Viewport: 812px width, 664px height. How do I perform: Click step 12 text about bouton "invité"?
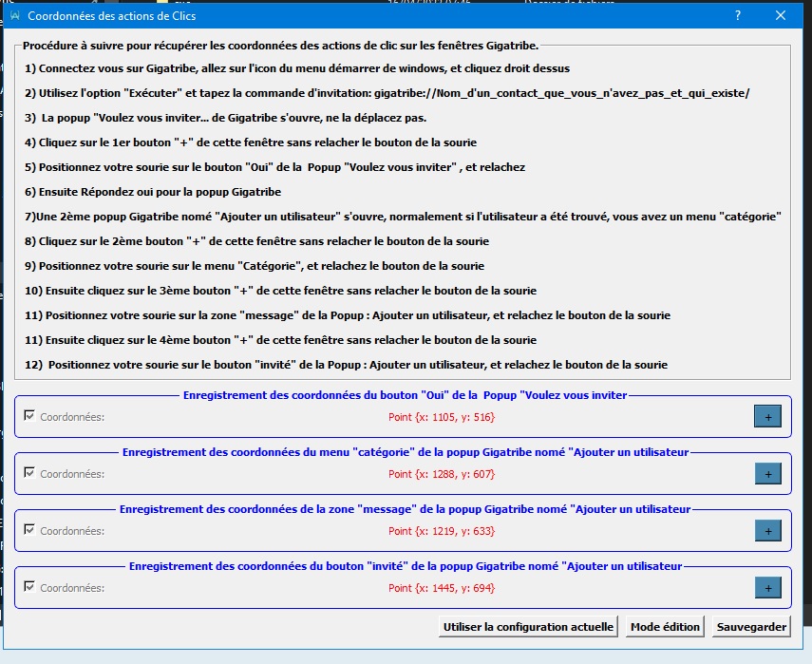(346, 365)
